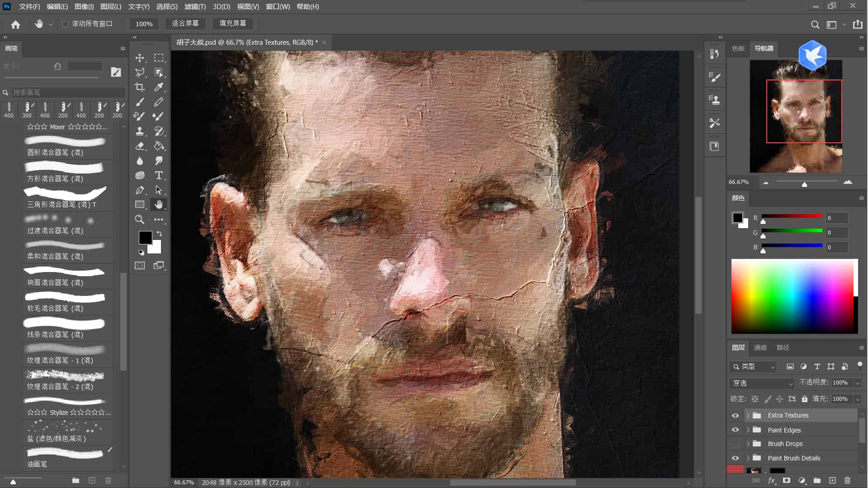The height and width of the screenshot is (488, 868).
Task: Click the foreground color swatch in toolbar
Action: point(145,237)
